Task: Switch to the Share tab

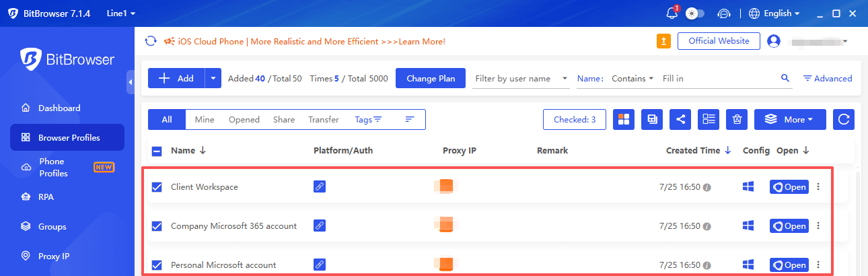Action: 284,120
